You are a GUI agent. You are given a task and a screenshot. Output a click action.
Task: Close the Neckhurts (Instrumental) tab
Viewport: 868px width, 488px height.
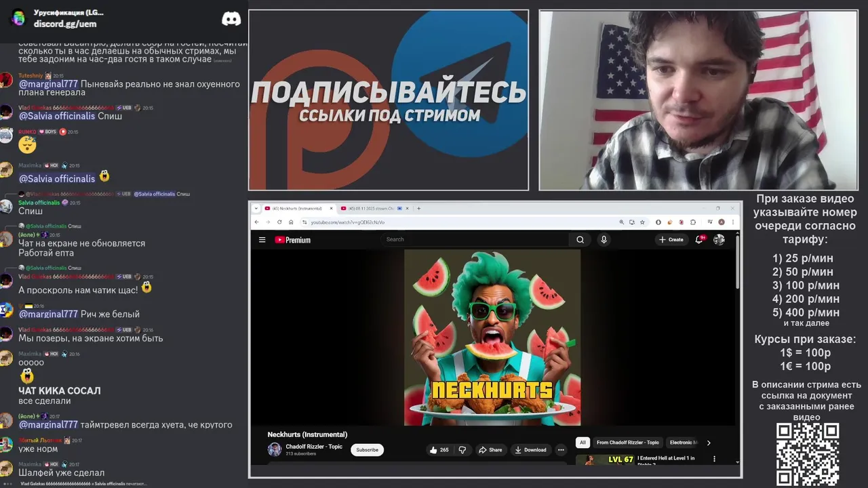tap(332, 208)
